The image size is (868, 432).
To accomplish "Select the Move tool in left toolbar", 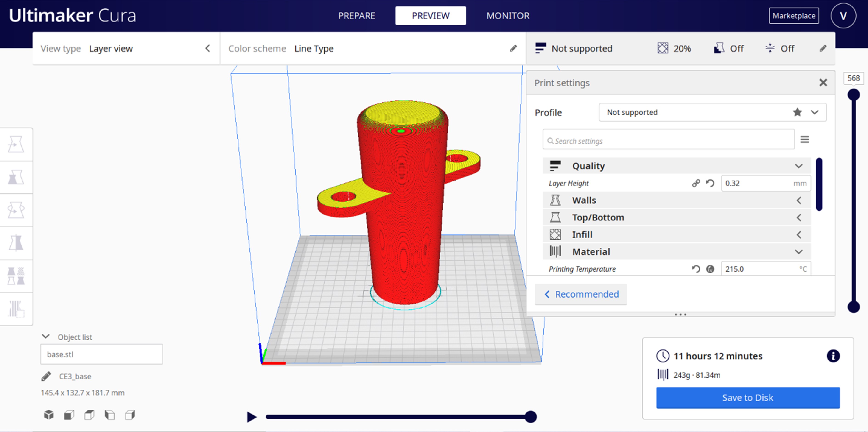I will (16, 145).
